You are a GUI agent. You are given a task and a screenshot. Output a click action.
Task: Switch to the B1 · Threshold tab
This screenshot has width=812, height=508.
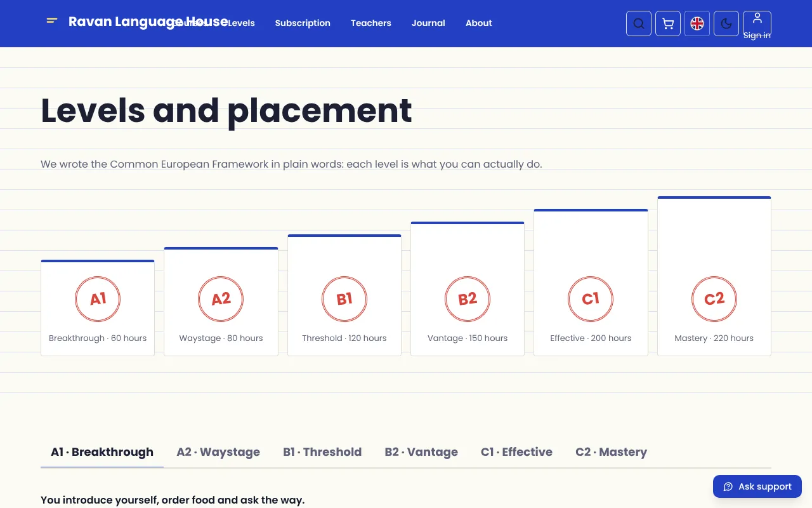pos(322,452)
